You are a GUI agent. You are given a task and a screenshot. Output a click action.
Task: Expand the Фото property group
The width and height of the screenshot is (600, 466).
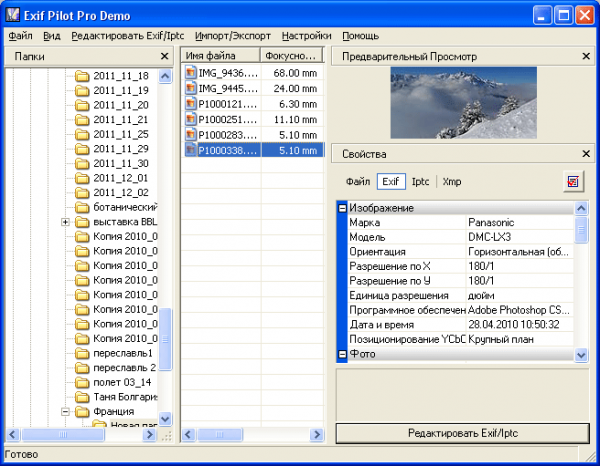pos(342,354)
